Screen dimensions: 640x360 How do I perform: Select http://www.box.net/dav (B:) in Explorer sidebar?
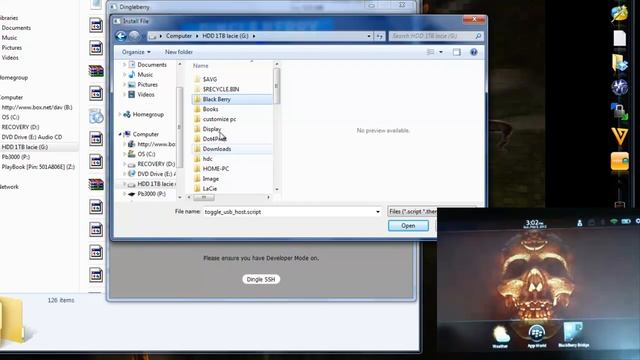click(37, 107)
